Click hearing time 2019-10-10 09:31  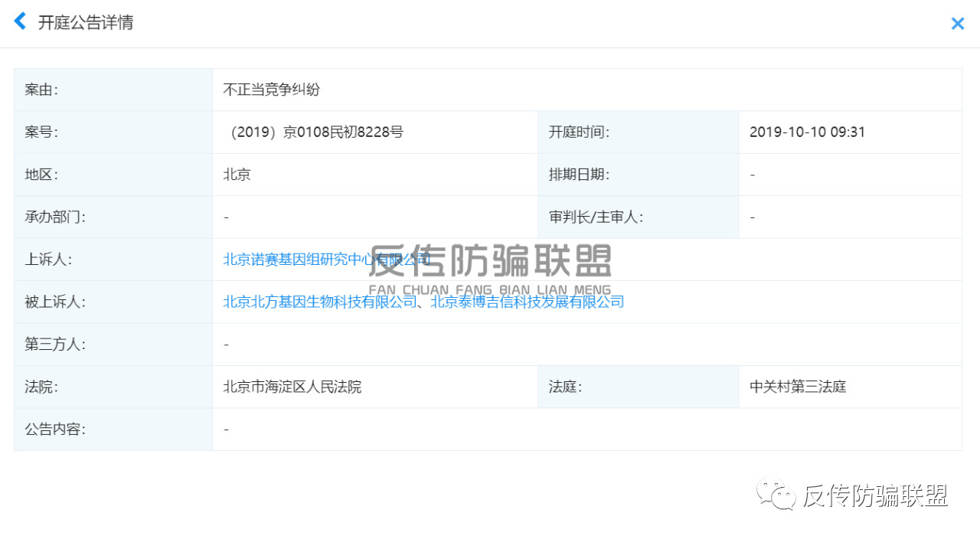807,132
